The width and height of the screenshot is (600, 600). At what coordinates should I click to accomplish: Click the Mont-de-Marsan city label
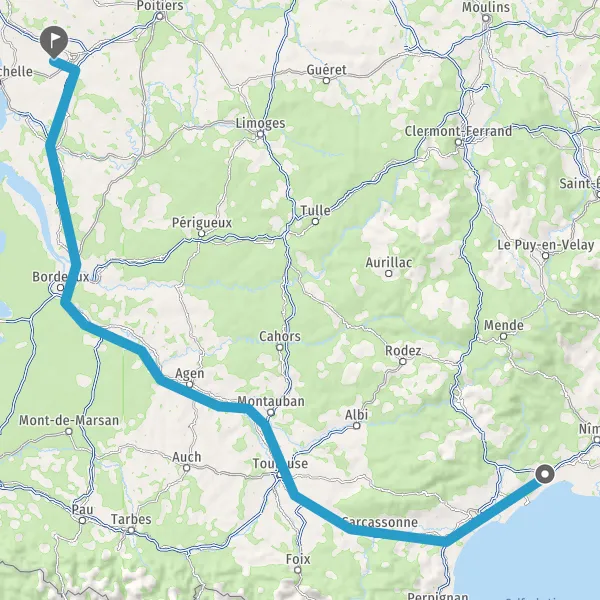(69, 421)
